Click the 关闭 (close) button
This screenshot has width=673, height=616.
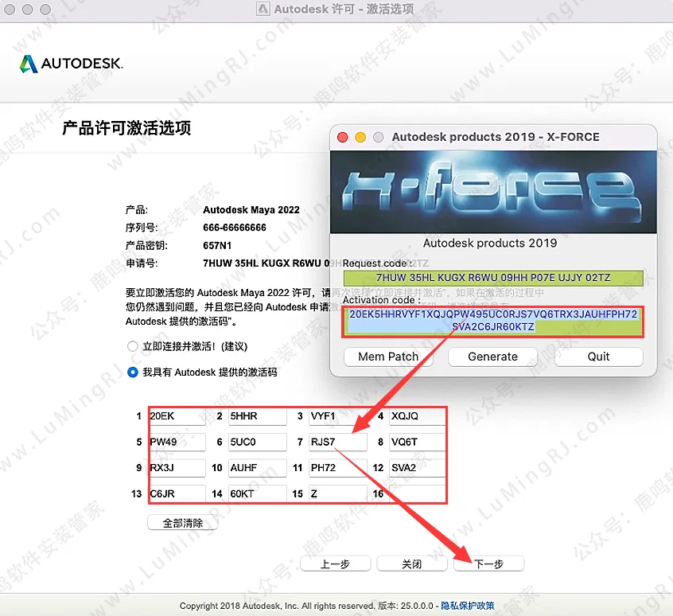pos(412,563)
